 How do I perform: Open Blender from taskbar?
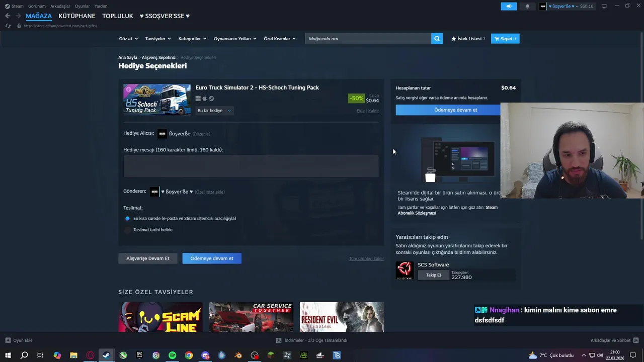tap(238, 355)
